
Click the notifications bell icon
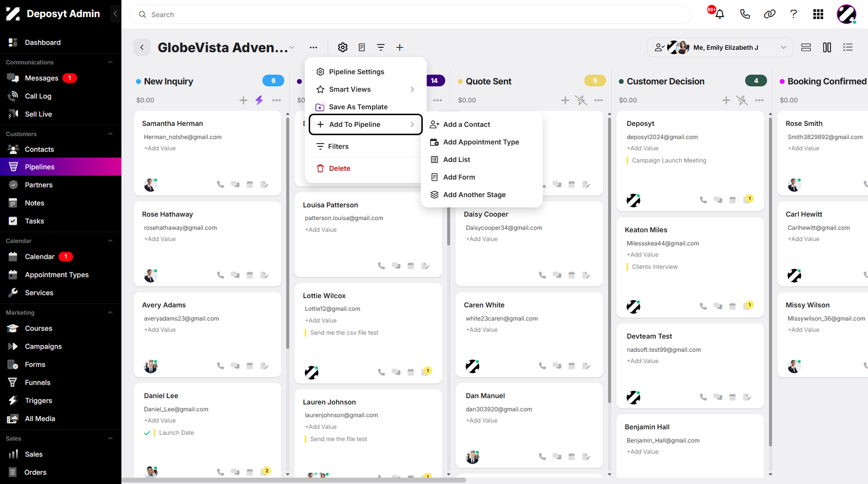point(719,14)
